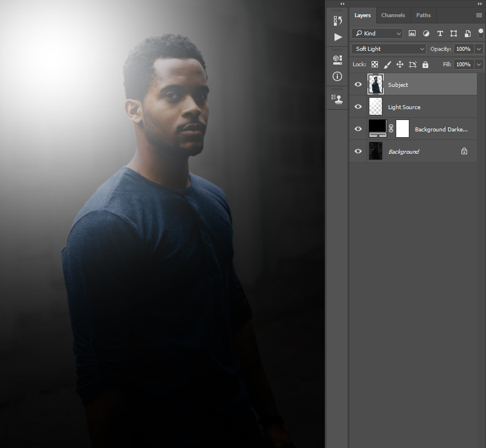Turn layer filtering on or off
The height and width of the screenshot is (448, 486).
[x=480, y=33]
